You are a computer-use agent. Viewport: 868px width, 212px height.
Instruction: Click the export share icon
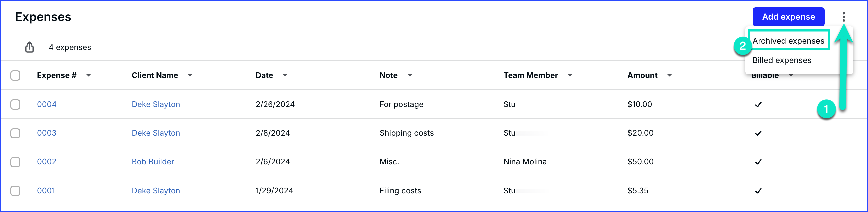click(x=29, y=47)
